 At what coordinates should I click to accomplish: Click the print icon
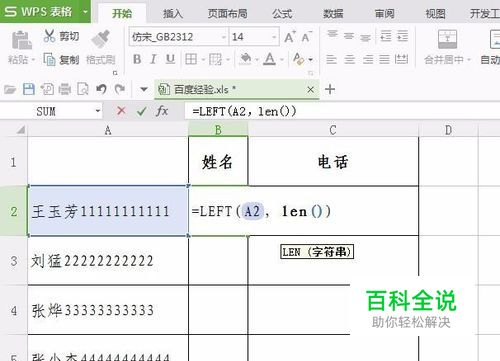click(x=65, y=89)
